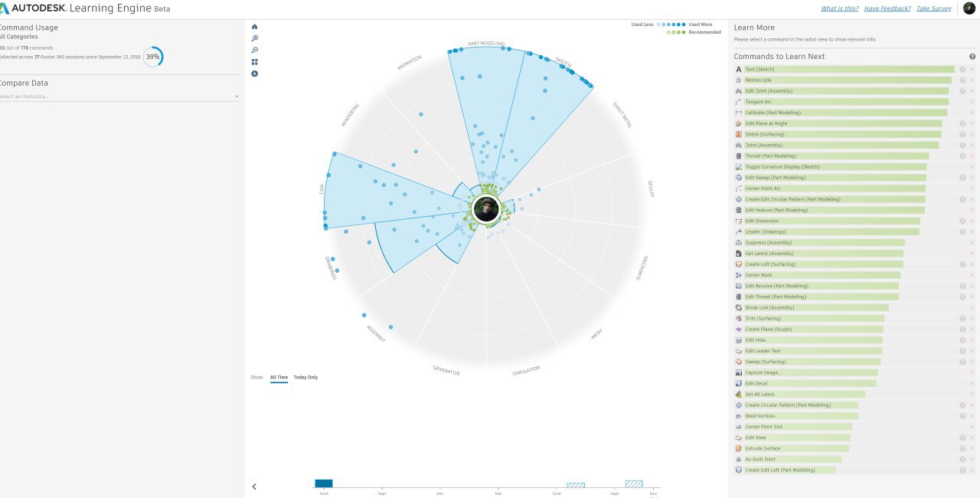980x498 pixels.
Task: Click the Thread (Part Modeling) icon
Action: pyautogui.click(x=739, y=156)
